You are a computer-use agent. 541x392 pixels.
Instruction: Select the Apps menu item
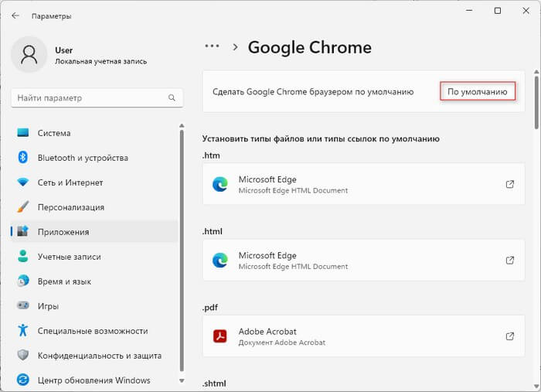(63, 232)
